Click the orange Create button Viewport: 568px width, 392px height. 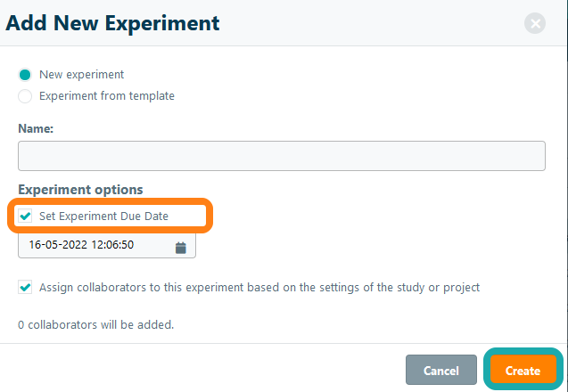[x=523, y=370]
